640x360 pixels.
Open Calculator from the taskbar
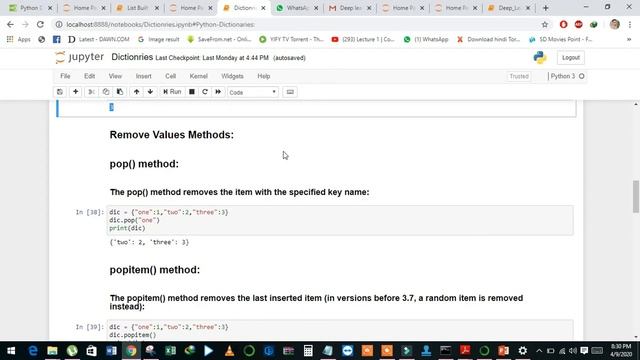point(308,351)
